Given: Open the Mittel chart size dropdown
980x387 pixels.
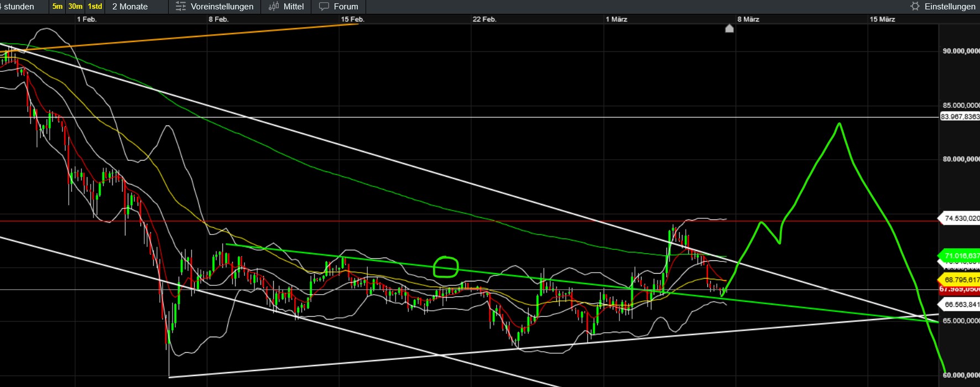Looking at the screenshot, I should pyautogui.click(x=294, y=7).
